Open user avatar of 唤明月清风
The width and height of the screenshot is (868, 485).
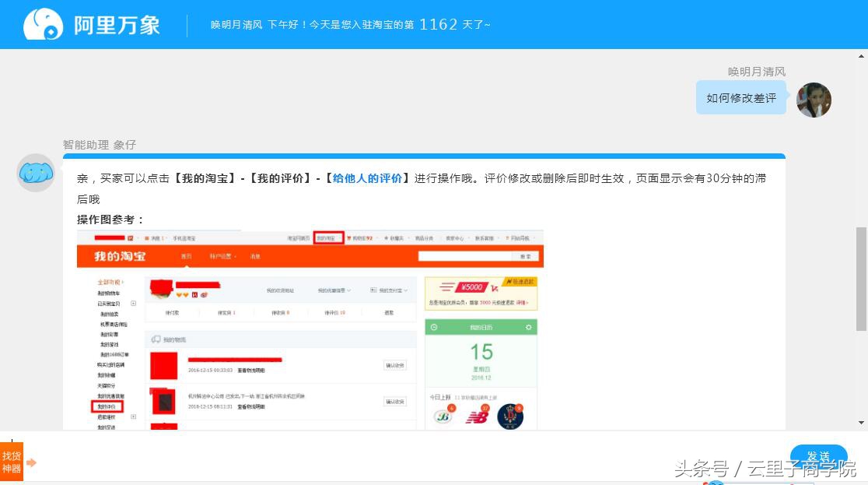[814, 100]
